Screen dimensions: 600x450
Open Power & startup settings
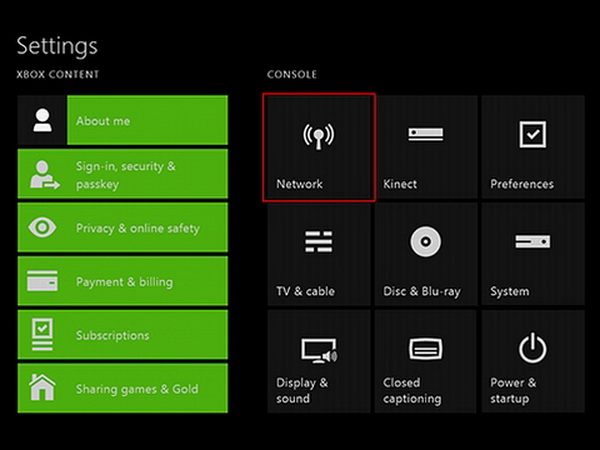click(533, 361)
